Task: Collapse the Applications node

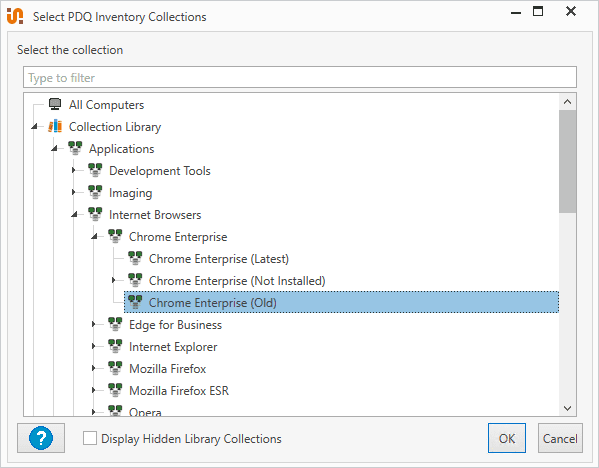Action: pos(54,148)
